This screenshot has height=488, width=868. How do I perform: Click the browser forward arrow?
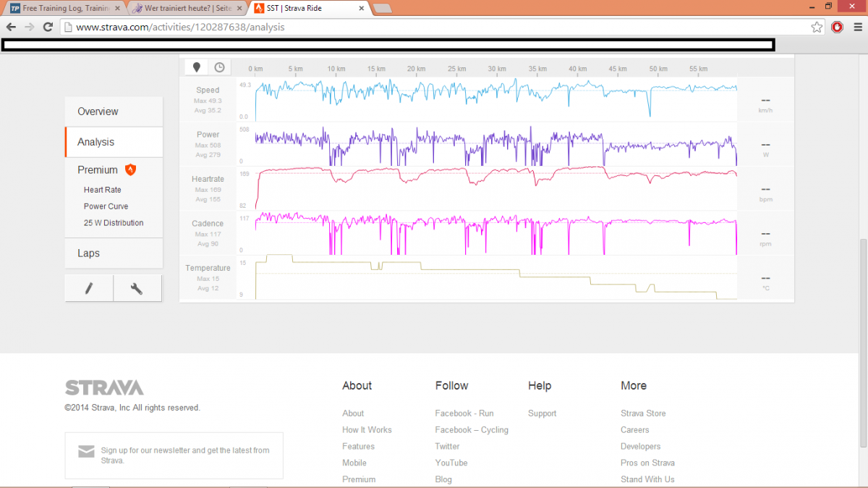click(30, 27)
